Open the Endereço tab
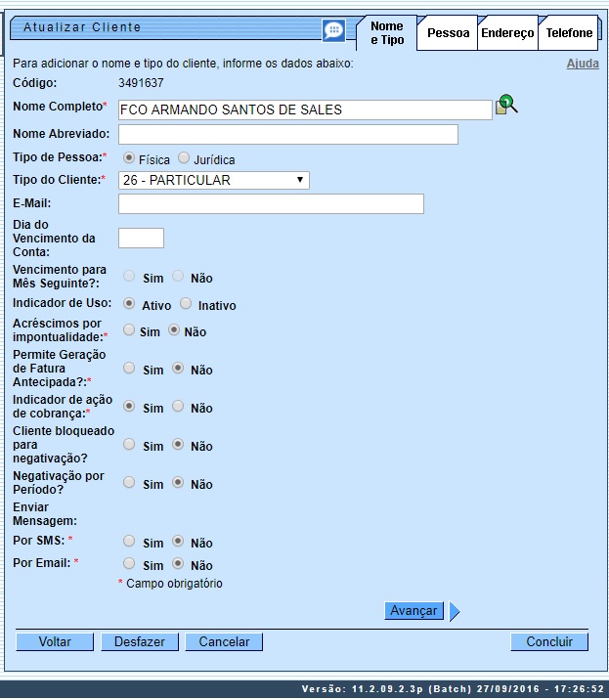Image resolution: width=609 pixels, height=700 pixels. [507, 33]
